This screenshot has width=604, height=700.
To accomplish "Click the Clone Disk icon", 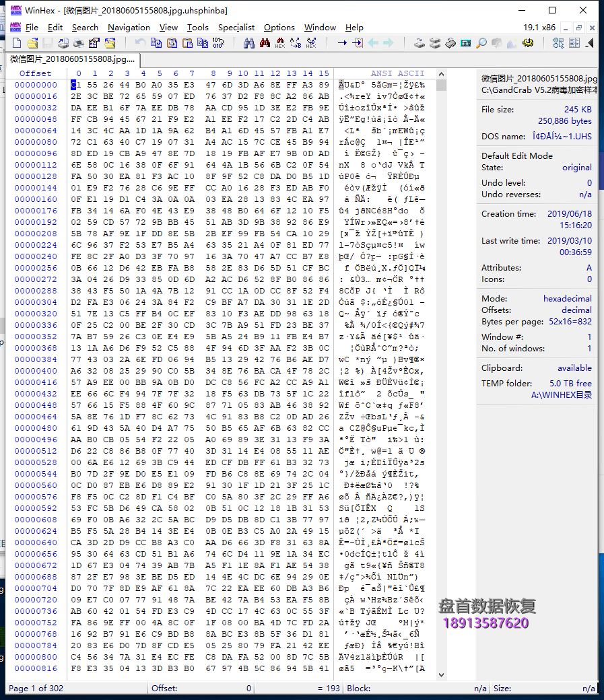I will pyautogui.click(x=435, y=43).
